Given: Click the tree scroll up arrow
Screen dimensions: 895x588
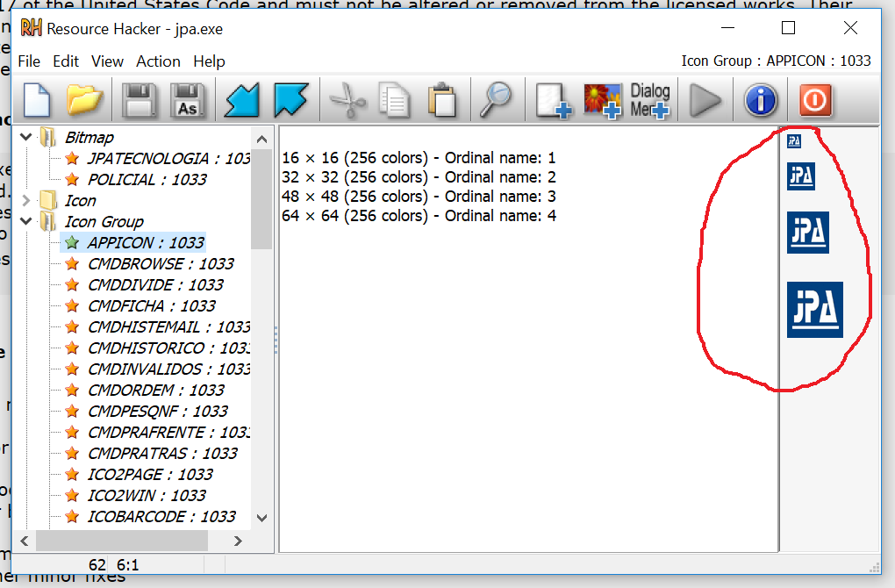Looking at the screenshot, I should tap(262, 139).
